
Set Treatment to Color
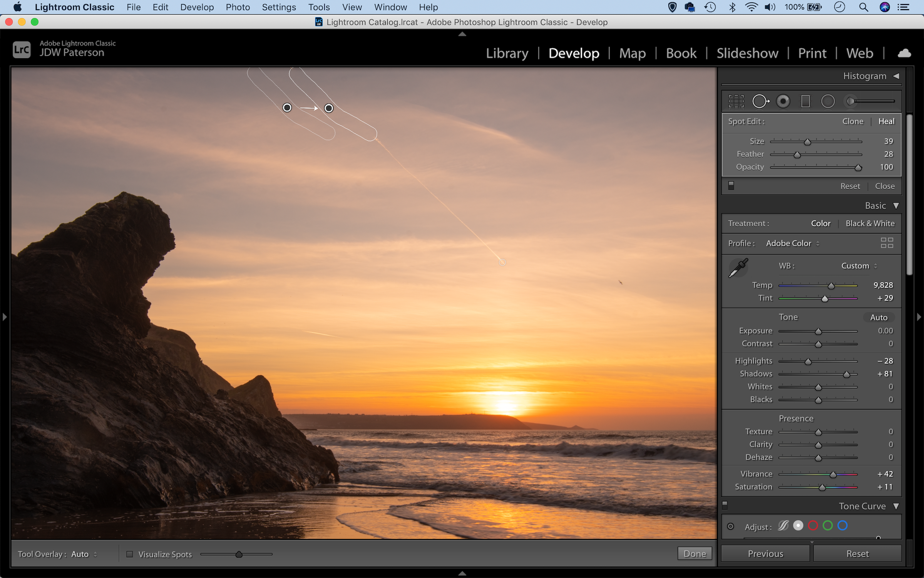pyautogui.click(x=820, y=223)
